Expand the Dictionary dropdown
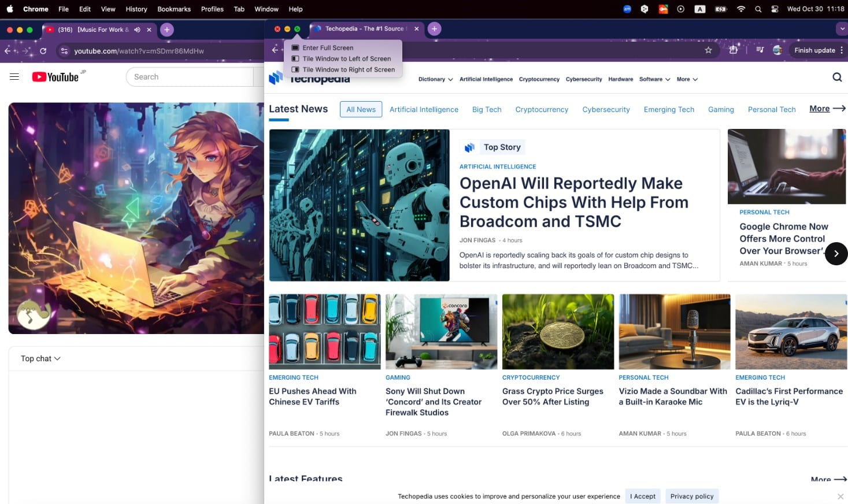 tap(435, 79)
